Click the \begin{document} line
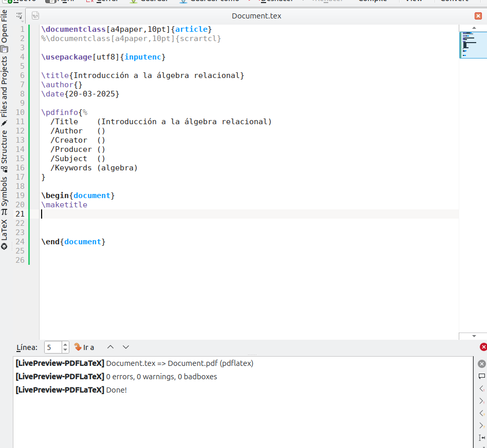The height and width of the screenshot is (448, 487). point(78,196)
